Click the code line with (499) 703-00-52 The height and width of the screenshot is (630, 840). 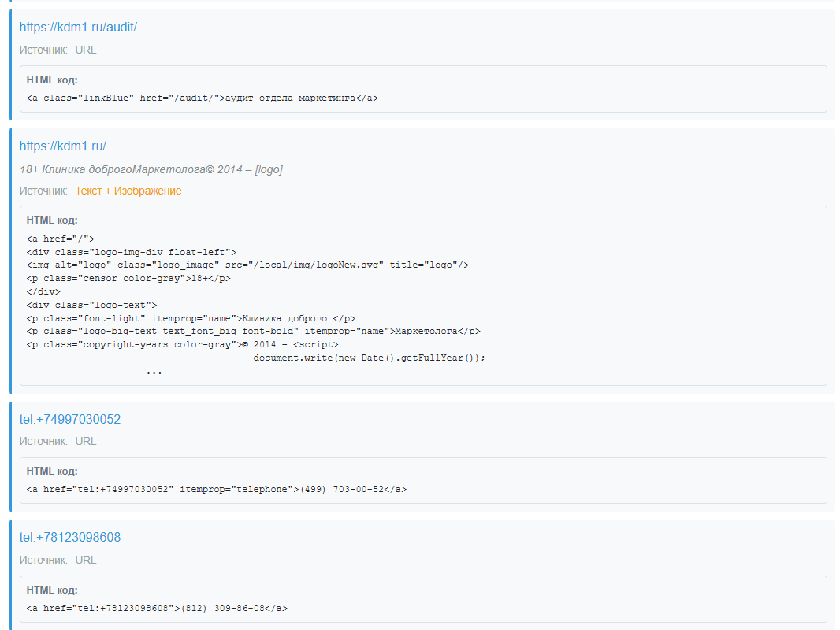pos(217,489)
